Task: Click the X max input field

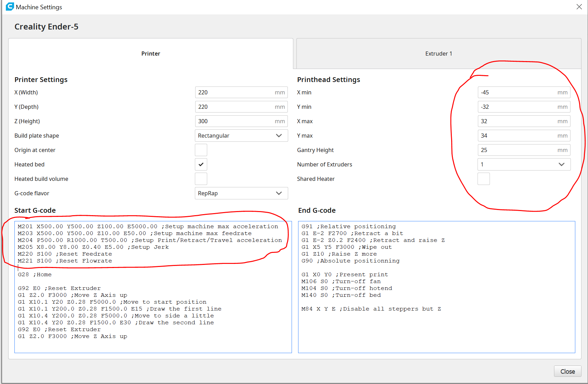Action: point(524,121)
